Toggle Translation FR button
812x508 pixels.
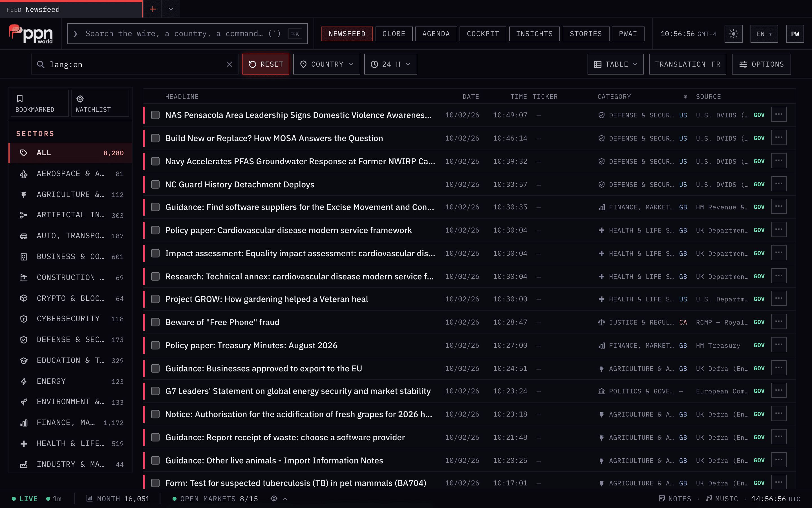coord(687,64)
